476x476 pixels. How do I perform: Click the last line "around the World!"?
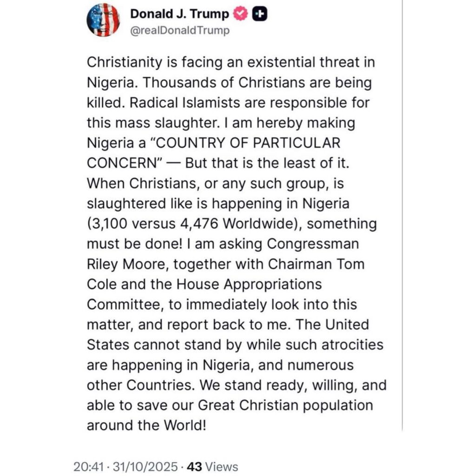coord(146,426)
